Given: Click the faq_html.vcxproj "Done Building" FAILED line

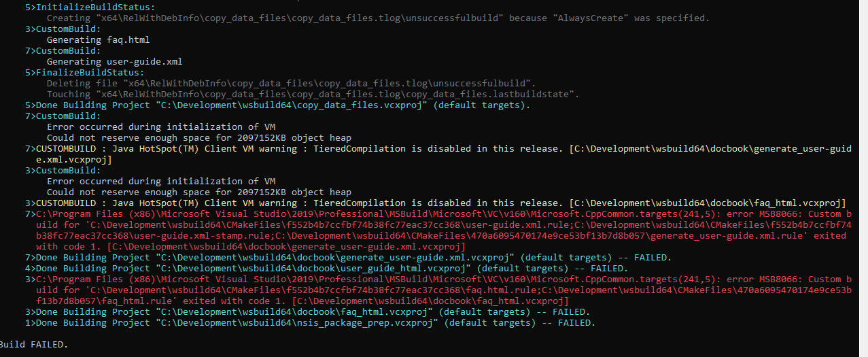Looking at the screenshot, I should coord(307,312).
